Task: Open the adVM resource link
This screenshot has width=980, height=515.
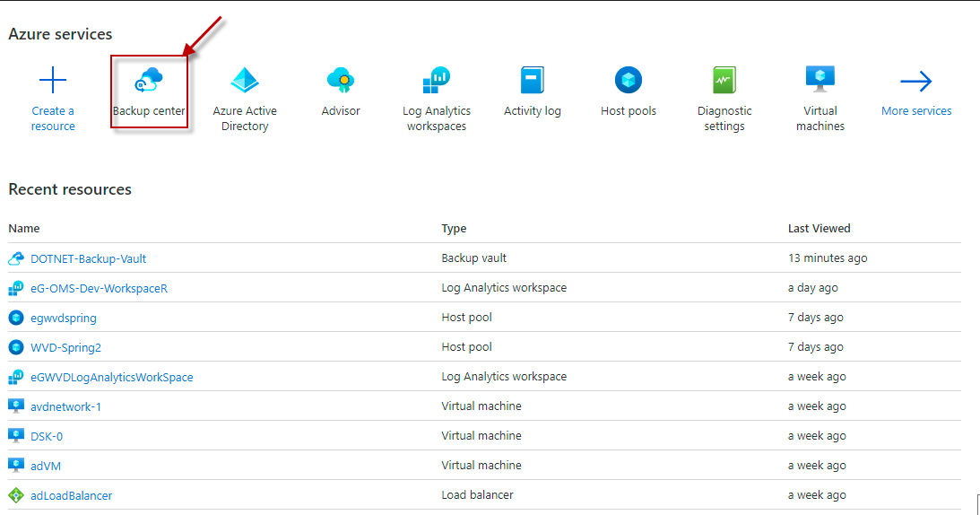Action: 46,466
